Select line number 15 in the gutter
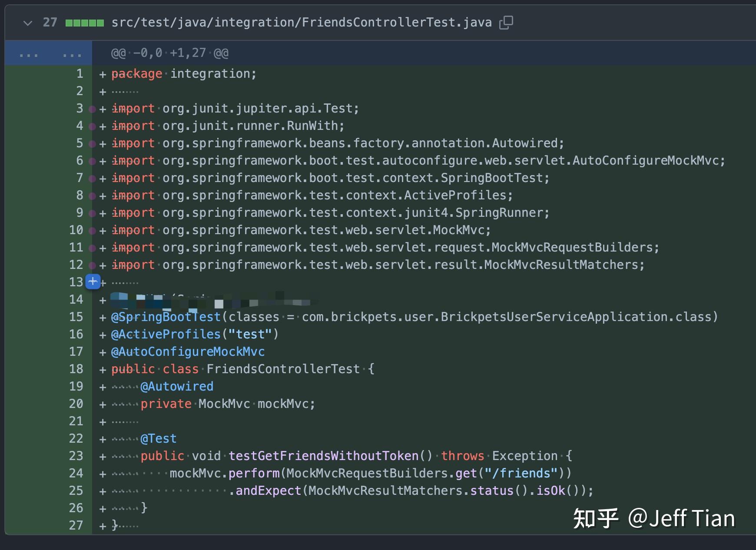 pos(76,317)
